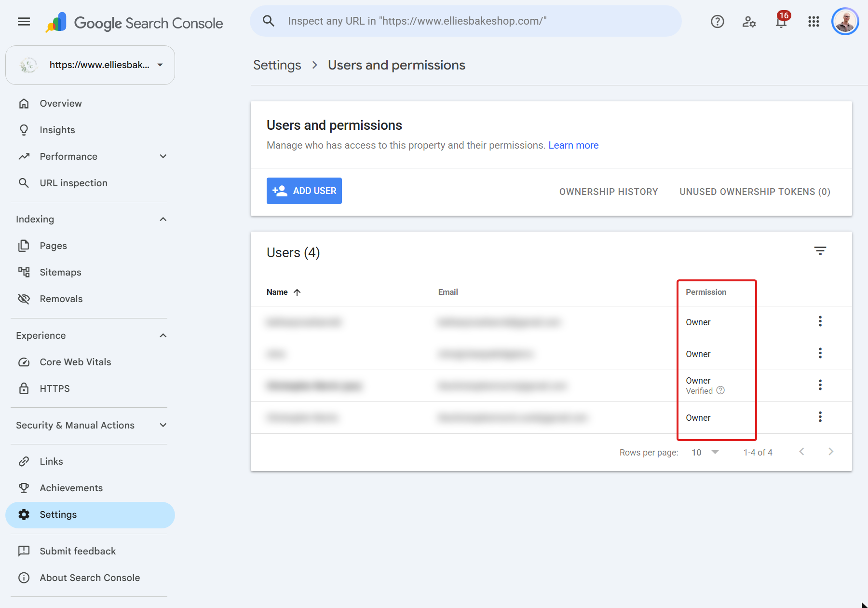Open Sitemaps page
868x608 pixels.
pos(90,272)
